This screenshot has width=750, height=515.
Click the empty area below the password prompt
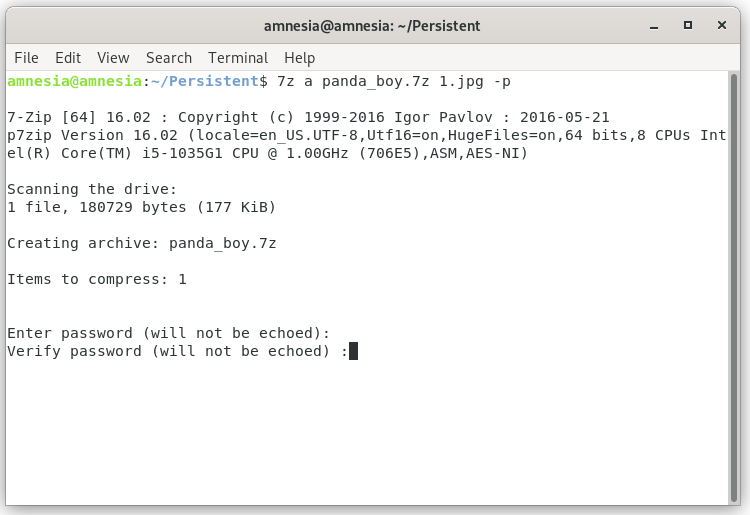click(367, 430)
